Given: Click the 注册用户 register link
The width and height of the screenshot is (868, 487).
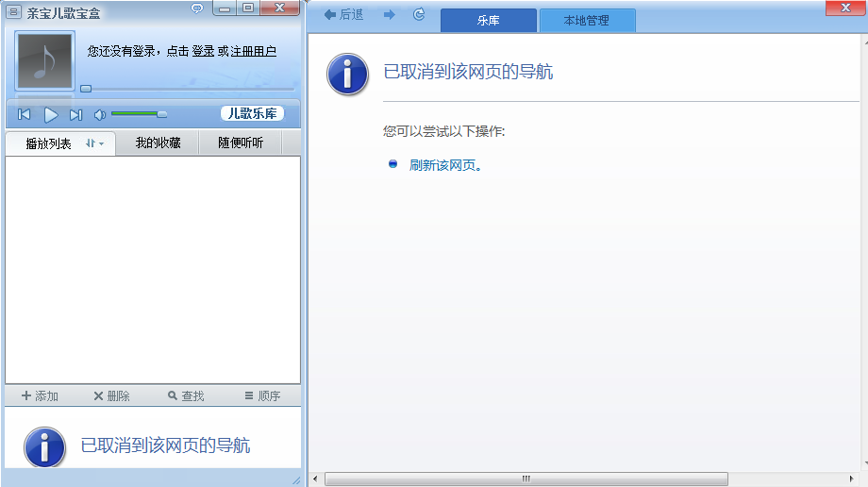Looking at the screenshot, I should (x=253, y=51).
